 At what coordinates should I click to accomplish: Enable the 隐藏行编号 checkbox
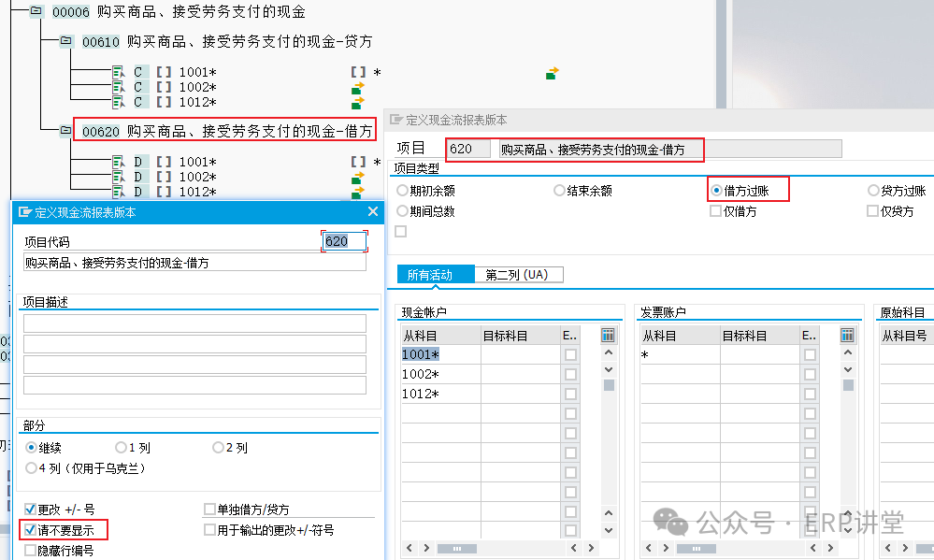tap(29, 551)
